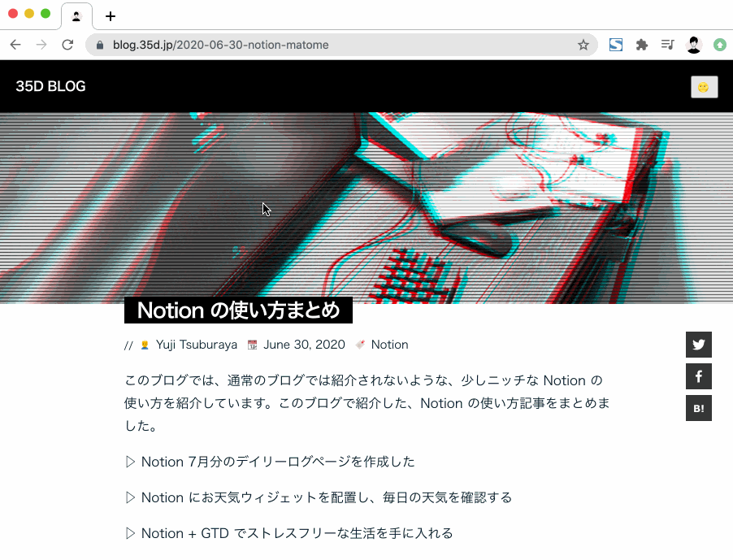Screen dimensions: 733x560
Task: View site security lock info
Action: [100, 45]
